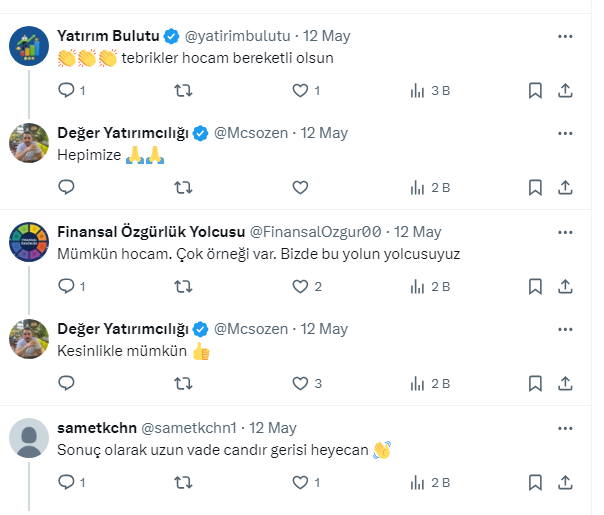Viewport: 604px width, 515px height.
Task: Like the Yatırım Bulutu tebrikler tweet
Action: point(300,91)
